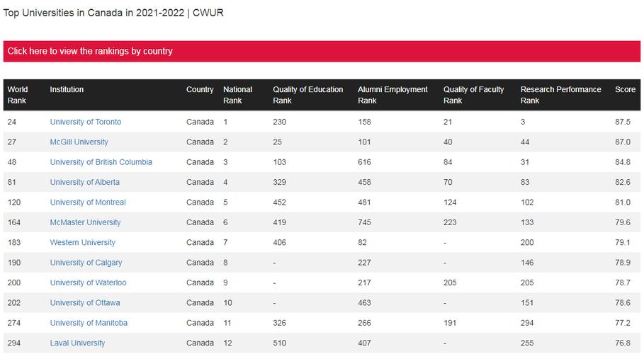
Task: Click Laval's score 76.8
Action: [x=623, y=343]
